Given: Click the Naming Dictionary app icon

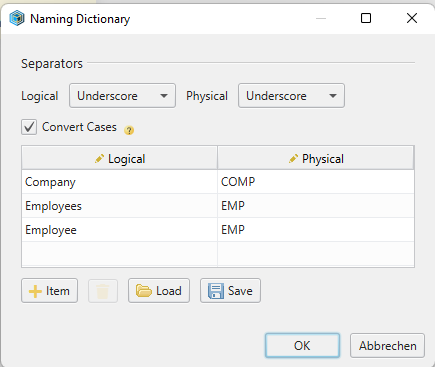Looking at the screenshot, I should (x=17, y=18).
